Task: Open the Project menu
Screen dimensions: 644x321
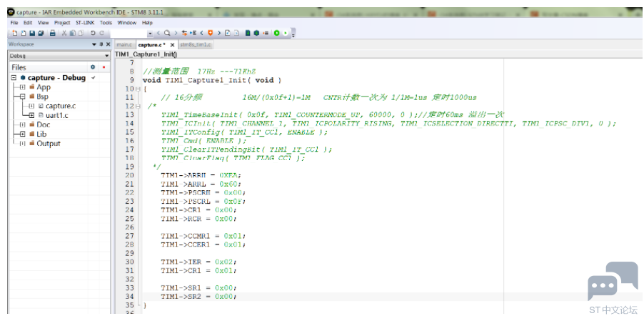Action: coord(62,23)
